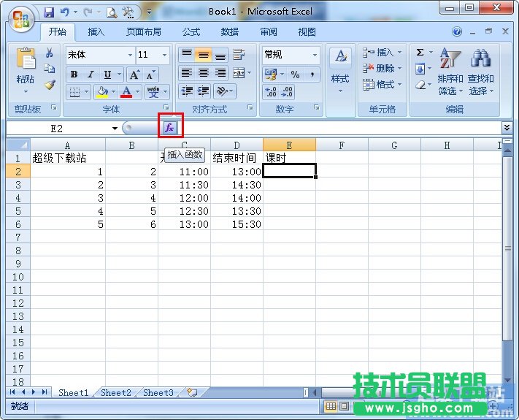Switch to the 数据 ribbon tab
Screen dimensions: 519x420
[x=230, y=32]
